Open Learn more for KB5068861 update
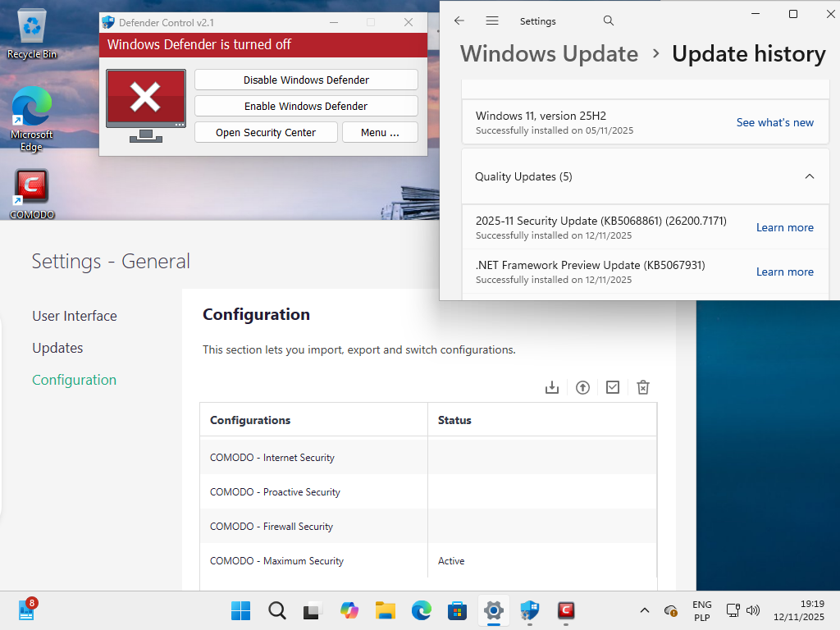Screen dimensions: 840x630 [785, 228]
